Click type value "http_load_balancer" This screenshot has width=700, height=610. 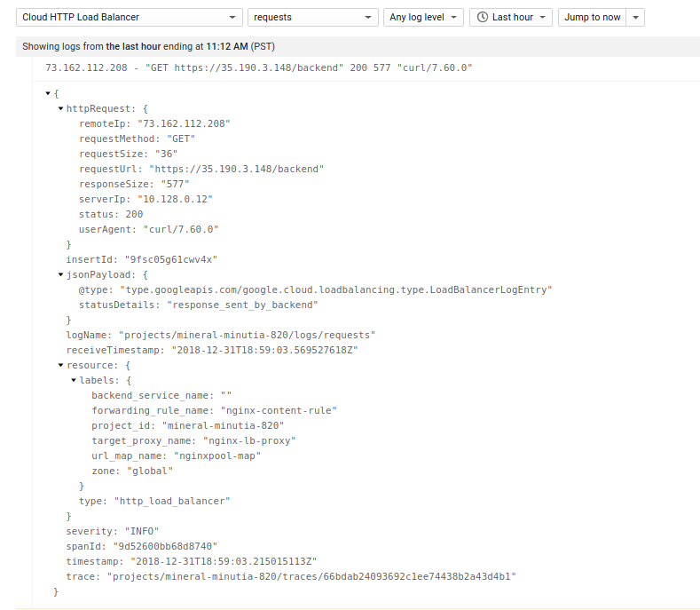pos(172,502)
